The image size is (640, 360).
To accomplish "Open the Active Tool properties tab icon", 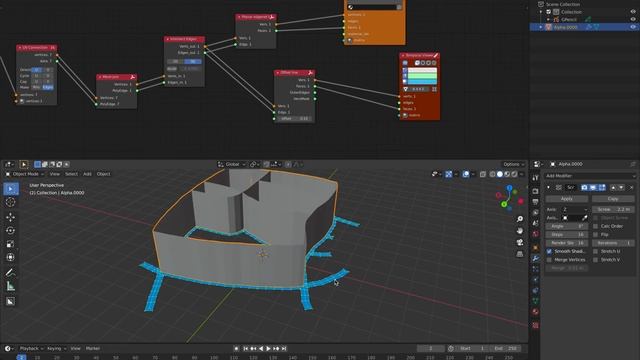I will coord(536,178).
